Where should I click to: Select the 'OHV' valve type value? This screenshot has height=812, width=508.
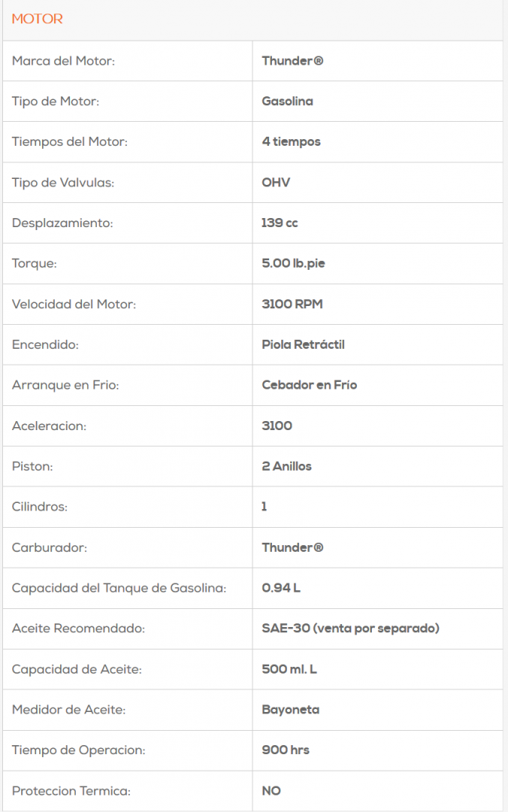[x=276, y=183]
